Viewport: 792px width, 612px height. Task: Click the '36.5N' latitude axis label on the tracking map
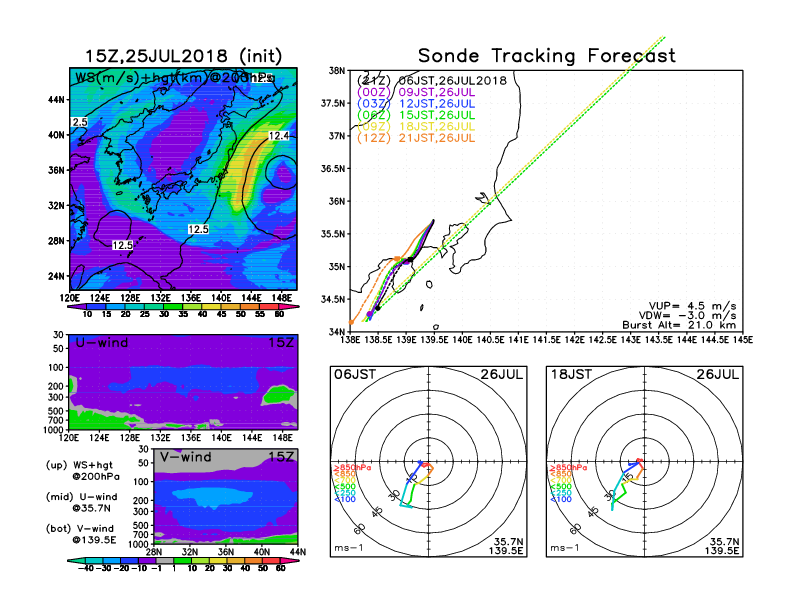pyautogui.click(x=333, y=169)
